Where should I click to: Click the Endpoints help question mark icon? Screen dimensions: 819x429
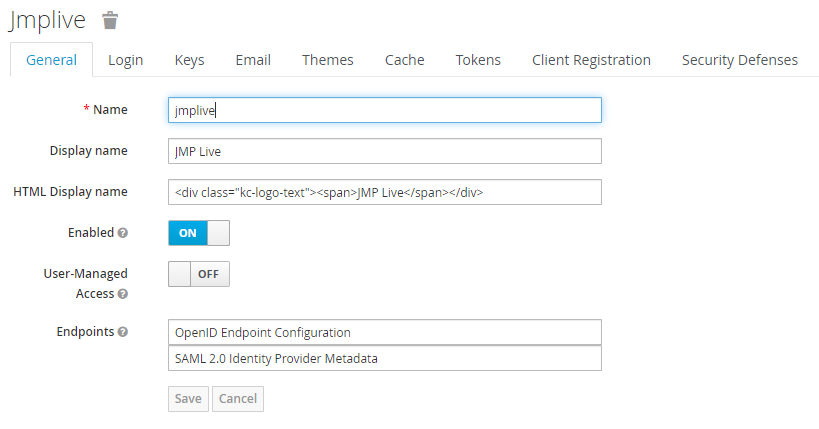click(122, 332)
